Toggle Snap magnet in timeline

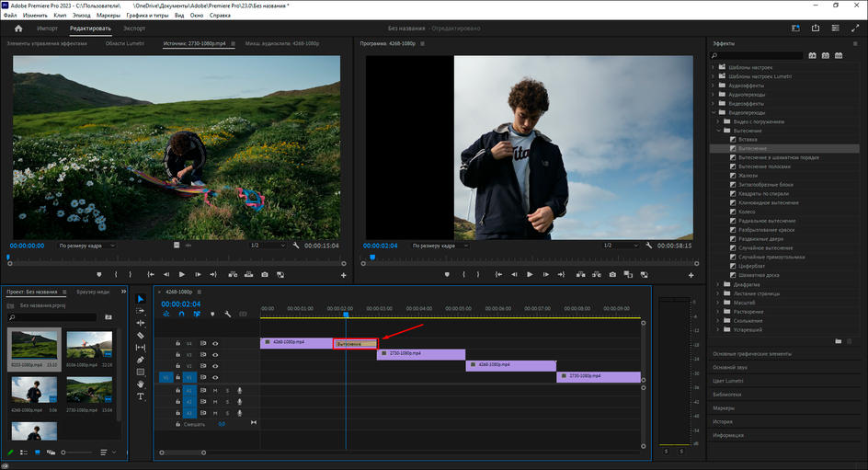click(x=181, y=314)
